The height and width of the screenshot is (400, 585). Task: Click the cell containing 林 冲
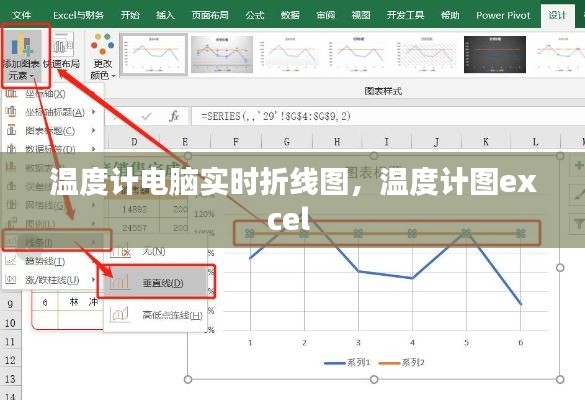point(82,302)
